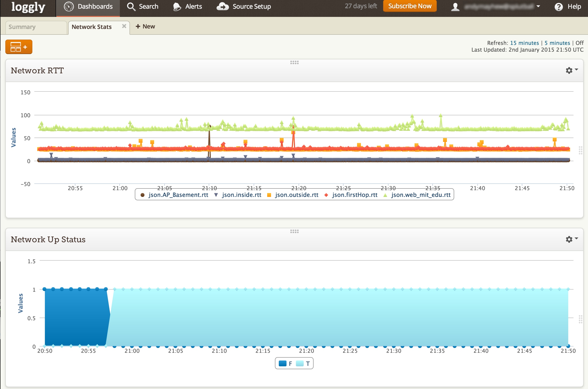Click the Subscribe Now button

[x=410, y=6]
